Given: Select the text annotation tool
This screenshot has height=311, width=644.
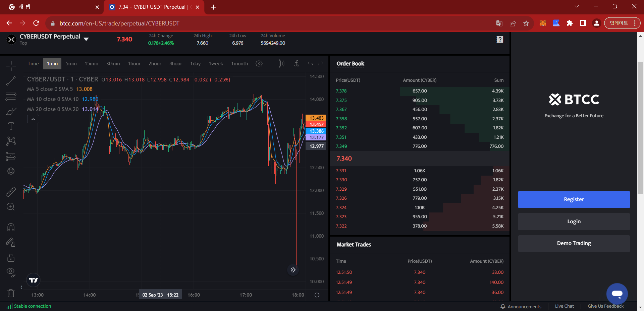Looking at the screenshot, I should [11, 126].
